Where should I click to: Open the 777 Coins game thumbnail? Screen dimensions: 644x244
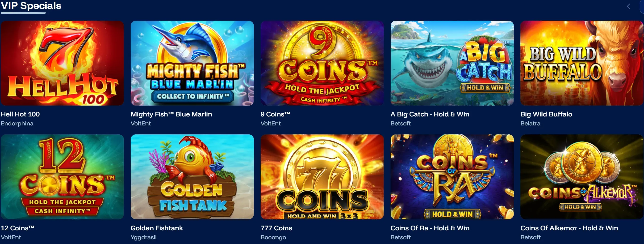[x=322, y=177]
